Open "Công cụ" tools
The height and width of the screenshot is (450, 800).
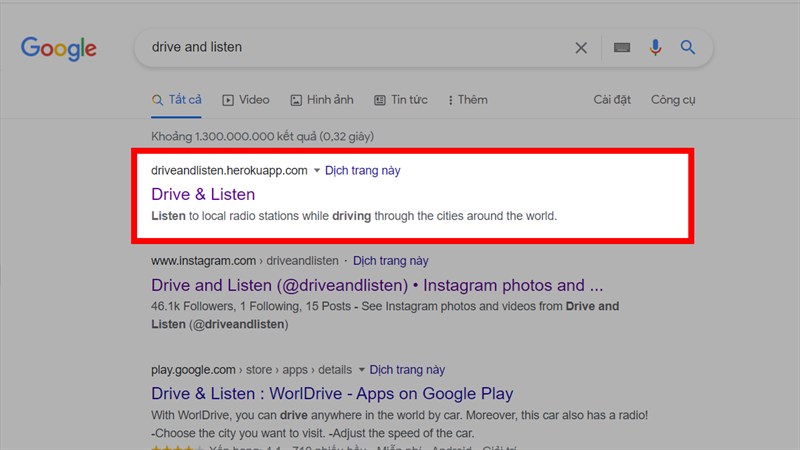coord(673,100)
